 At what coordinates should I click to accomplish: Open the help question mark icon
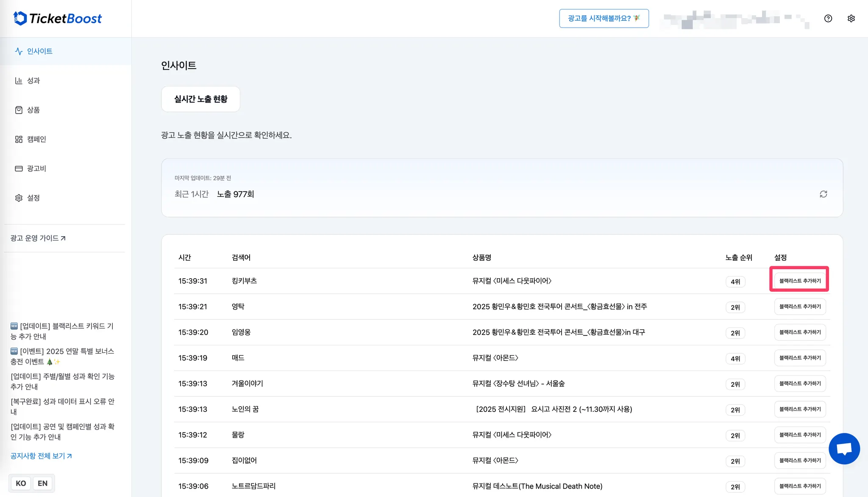click(x=828, y=18)
